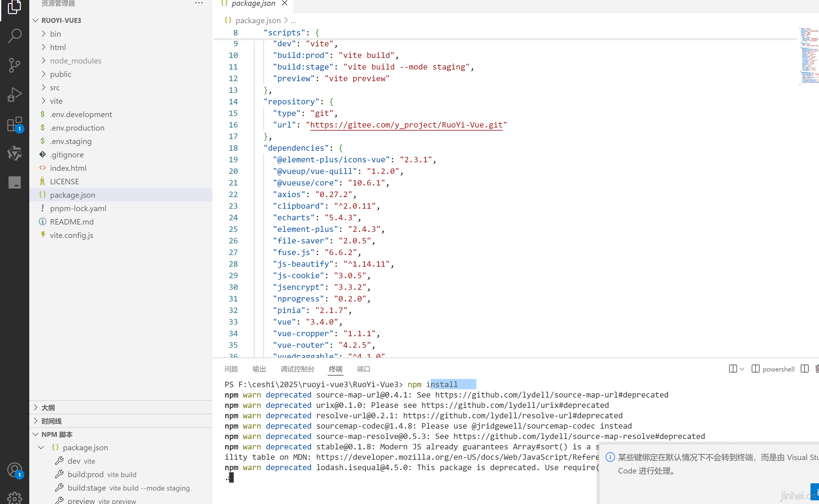819x504 pixels.
Task: Open the Source Control view icon
Action: point(14,65)
